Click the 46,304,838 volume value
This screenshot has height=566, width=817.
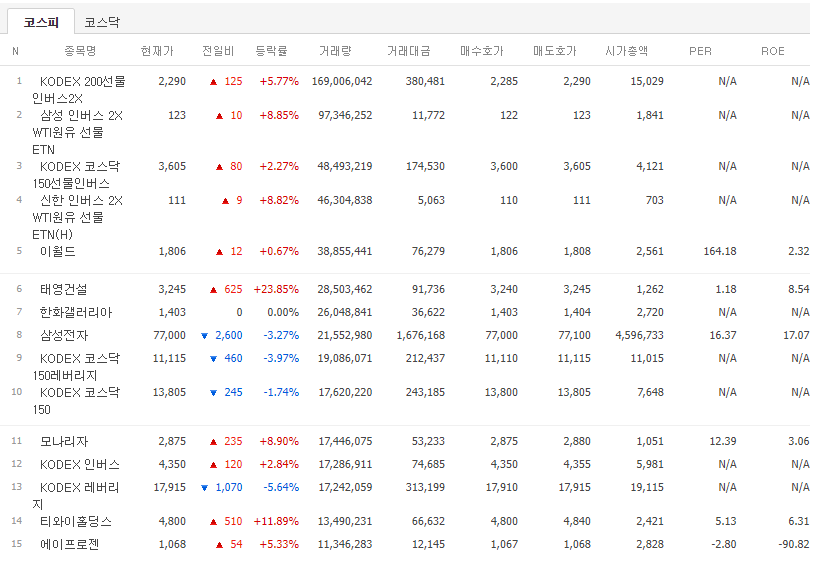pos(344,200)
